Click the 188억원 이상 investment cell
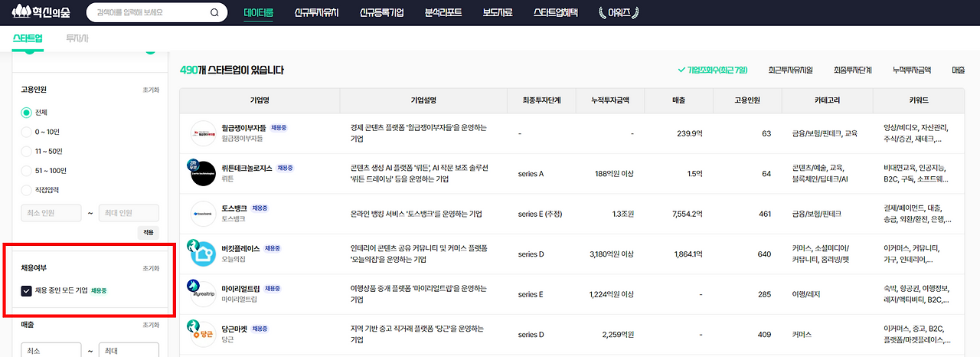The height and width of the screenshot is (357, 980). tap(615, 174)
